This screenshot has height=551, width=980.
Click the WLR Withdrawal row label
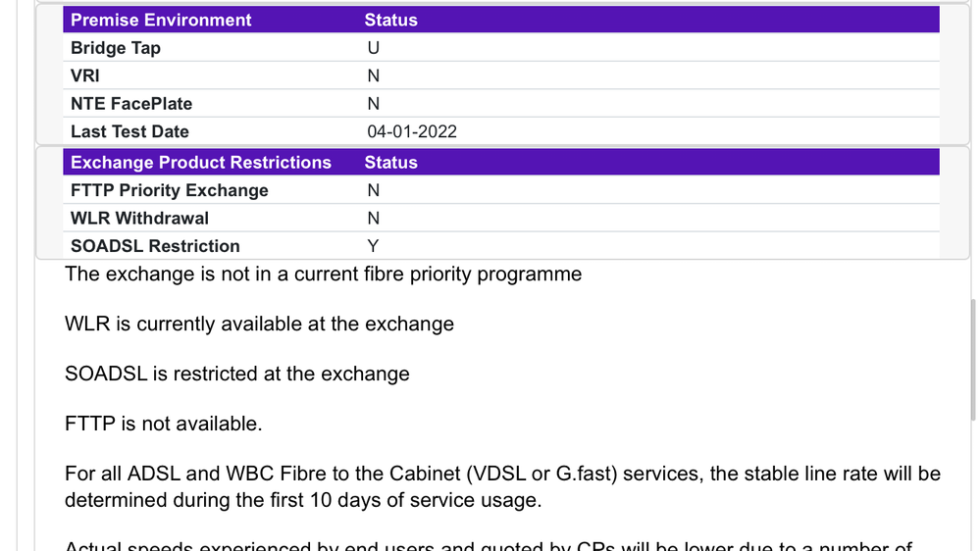(x=139, y=218)
